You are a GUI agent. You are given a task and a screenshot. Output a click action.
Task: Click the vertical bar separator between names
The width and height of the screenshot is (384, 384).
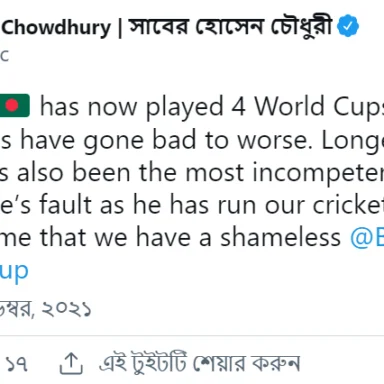120,28
